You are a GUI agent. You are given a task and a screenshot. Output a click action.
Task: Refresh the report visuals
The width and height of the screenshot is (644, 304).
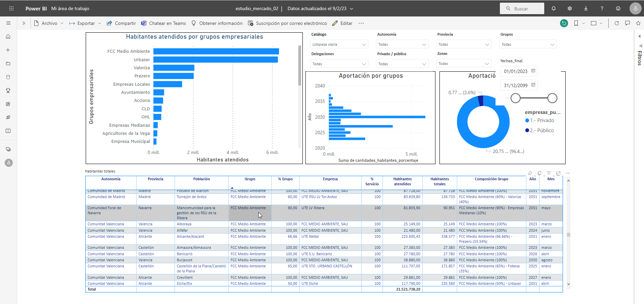point(617,23)
